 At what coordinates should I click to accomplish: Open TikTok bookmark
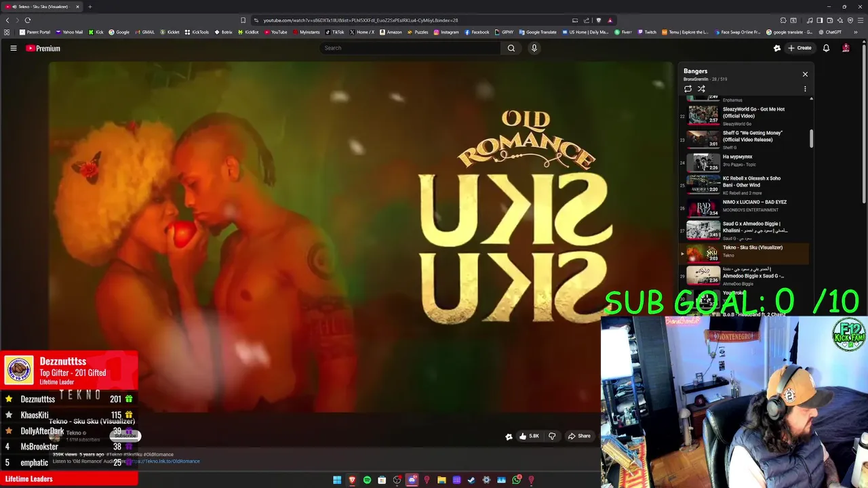click(x=334, y=32)
